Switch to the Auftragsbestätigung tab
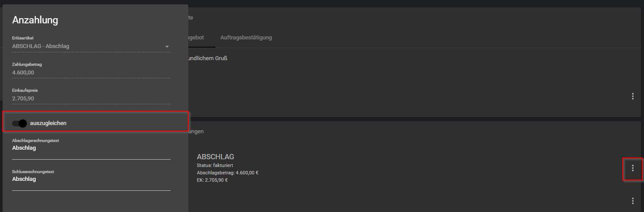This screenshot has height=212, width=644. coord(246,38)
